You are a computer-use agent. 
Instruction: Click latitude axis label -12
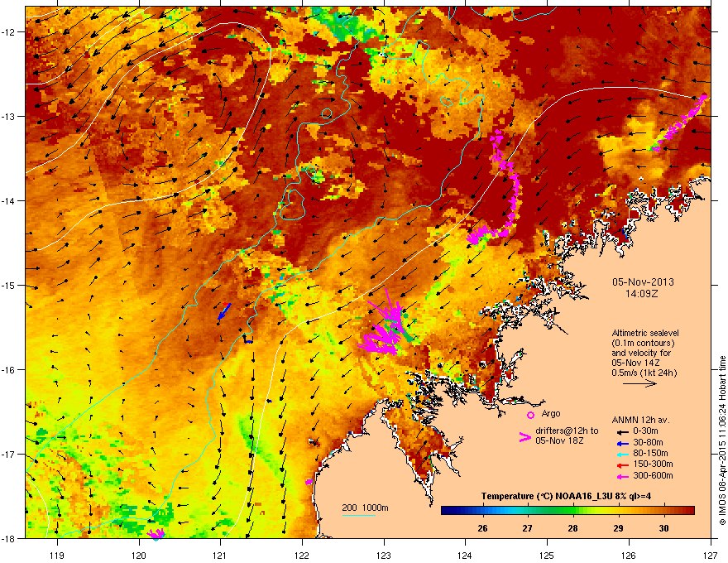[x=9, y=32]
